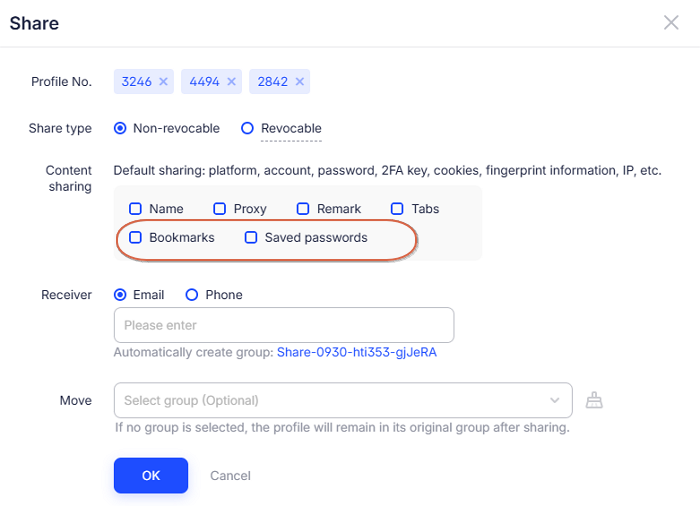Click the clear group broom icon
This screenshot has width=700, height=506.
coord(595,401)
